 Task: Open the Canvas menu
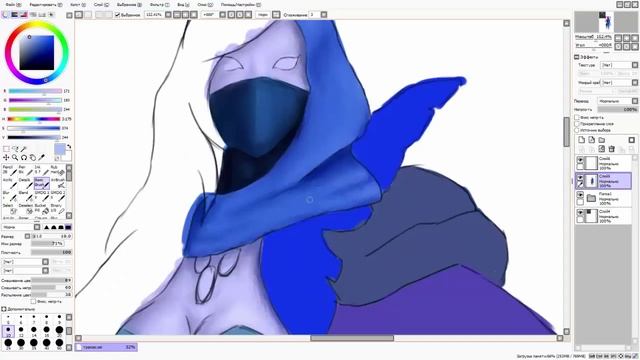coord(78,4)
